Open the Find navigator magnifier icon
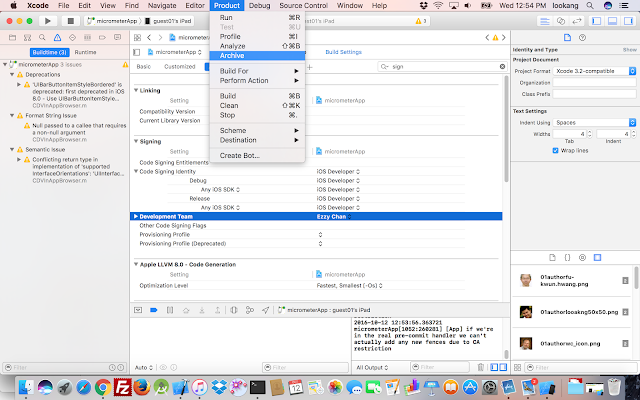This screenshot has width=640, height=400. (x=42, y=38)
